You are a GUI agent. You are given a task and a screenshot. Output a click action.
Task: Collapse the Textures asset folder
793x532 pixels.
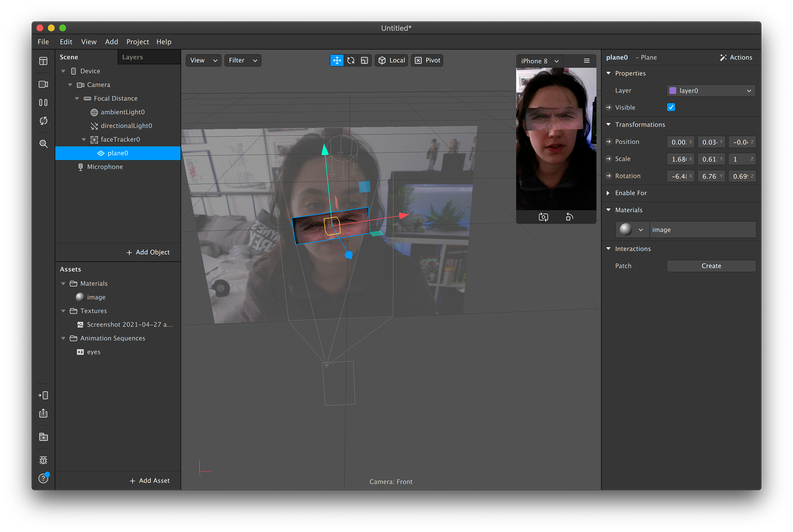point(63,311)
